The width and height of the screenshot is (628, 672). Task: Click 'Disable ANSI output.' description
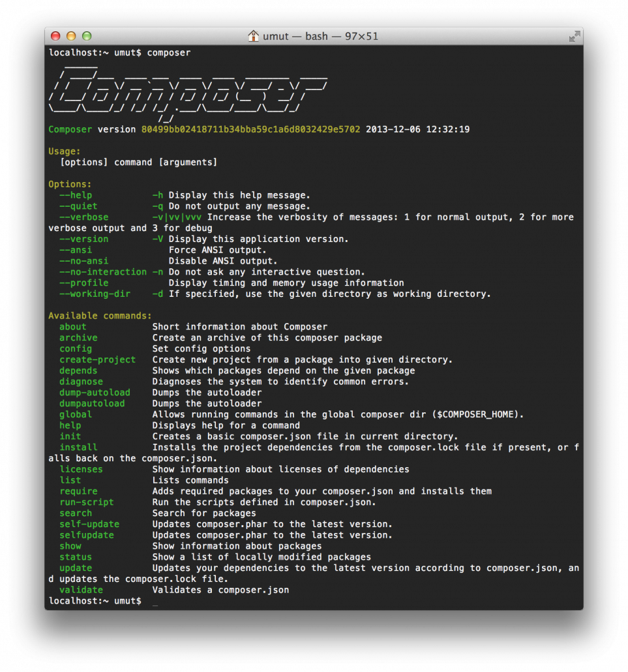(x=223, y=261)
